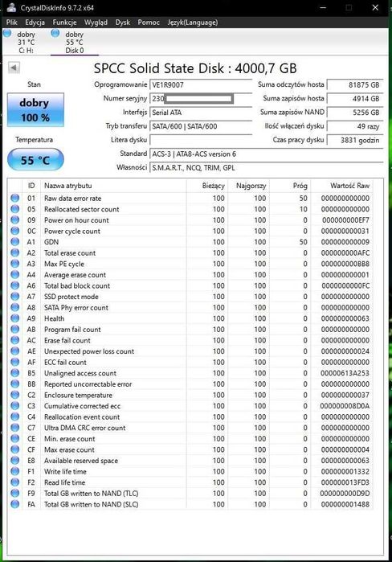Click the ACS-3 standard field

[x=266, y=154]
